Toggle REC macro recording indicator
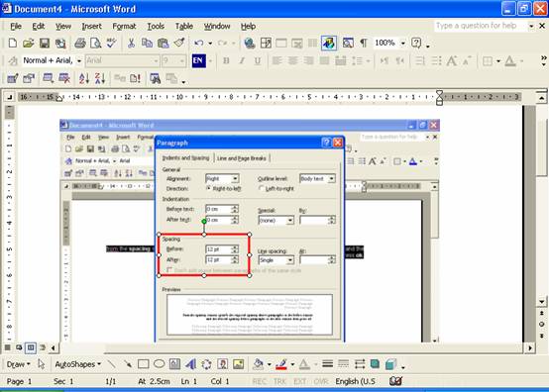 pyautogui.click(x=259, y=381)
